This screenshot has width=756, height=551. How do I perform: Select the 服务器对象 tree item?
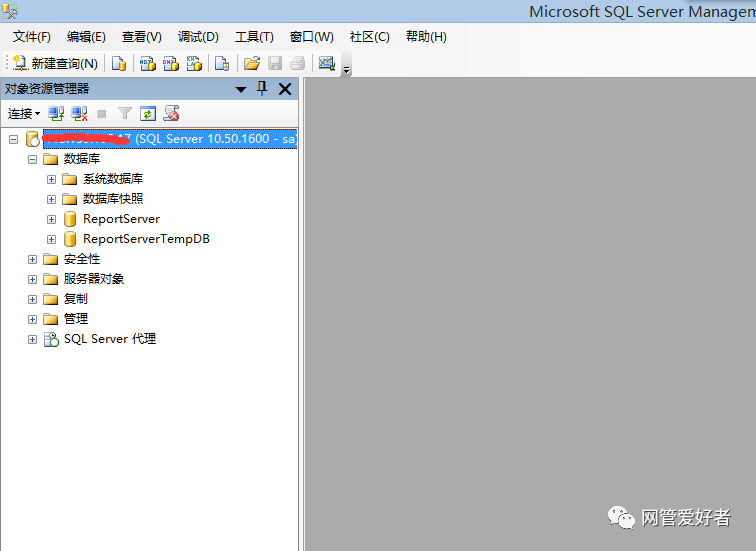tap(94, 279)
